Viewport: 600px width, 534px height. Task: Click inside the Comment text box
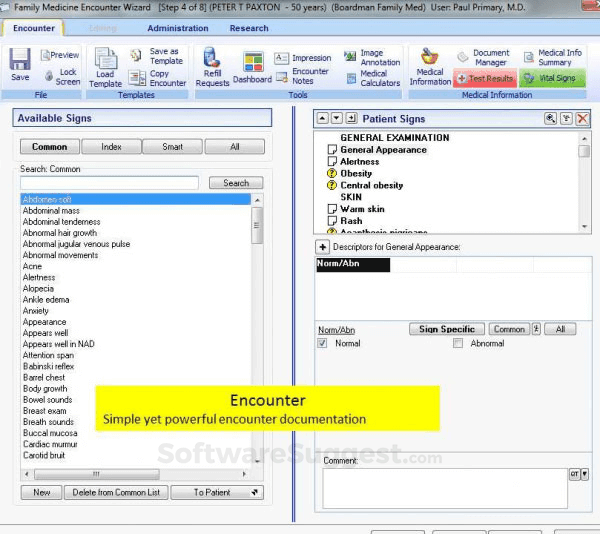point(445,488)
